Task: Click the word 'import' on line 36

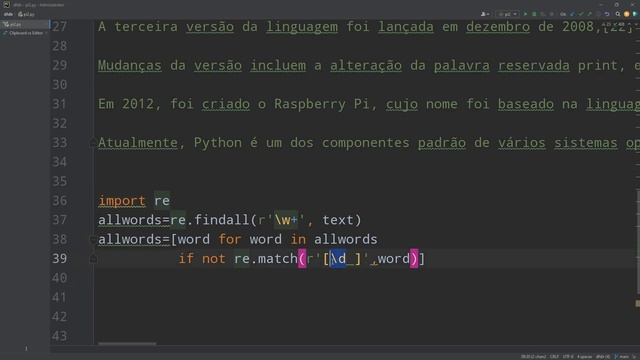Action: tap(122, 201)
